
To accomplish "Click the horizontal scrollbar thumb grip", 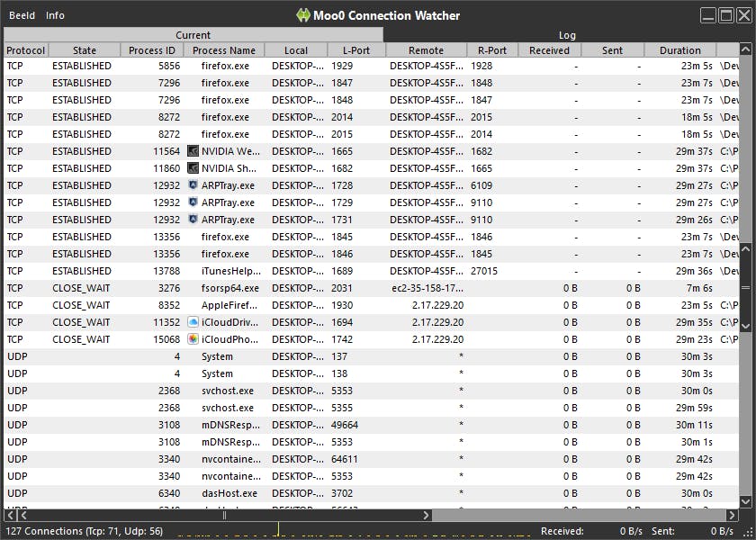I will tap(224, 516).
